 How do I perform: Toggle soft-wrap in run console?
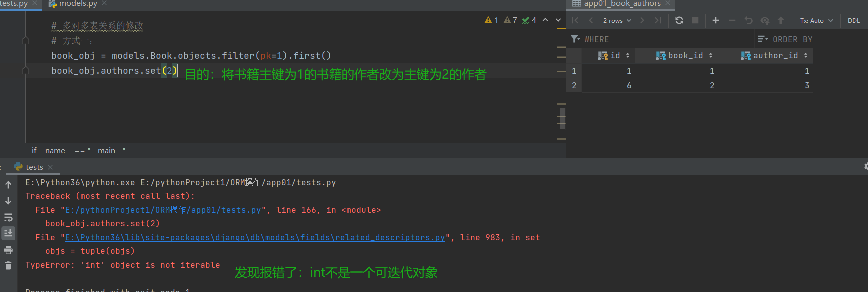(8, 217)
